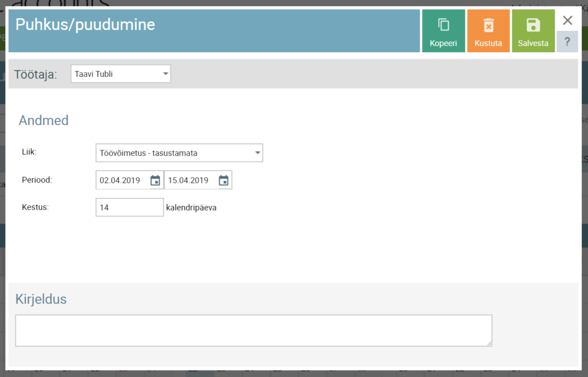
Task: Click the Kirjeldus section heading
Action: (41, 300)
